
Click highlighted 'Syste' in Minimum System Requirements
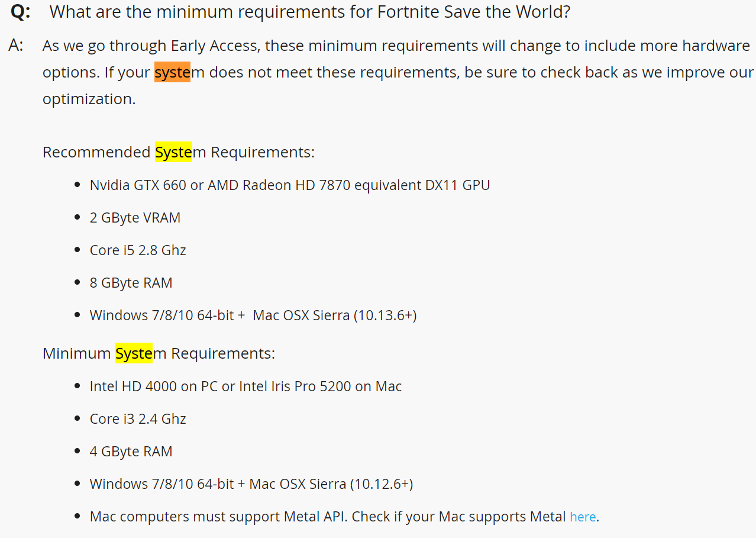(x=134, y=353)
